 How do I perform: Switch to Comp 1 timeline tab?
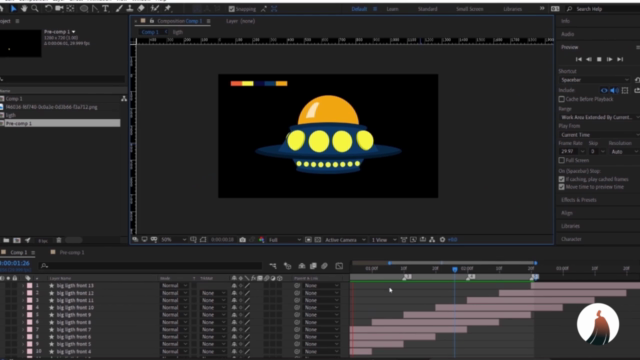coord(19,253)
